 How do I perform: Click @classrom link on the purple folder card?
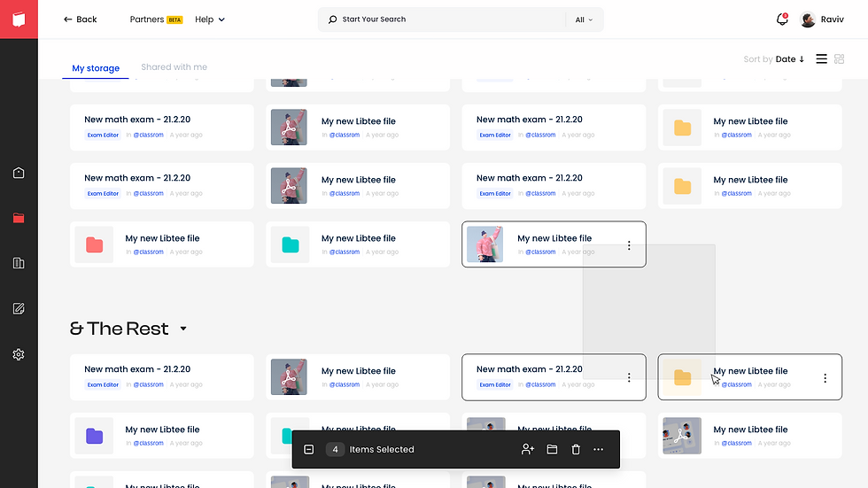pyautogui.click(x=149, y=443)
